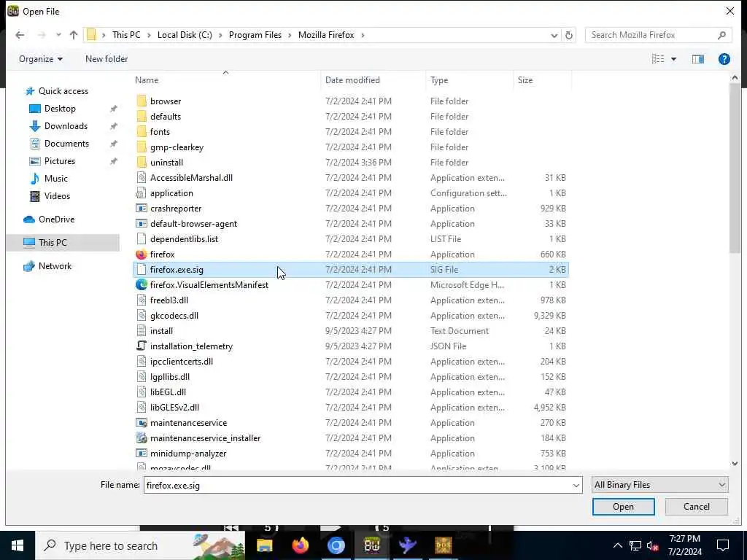Select the crashreporter application icon
This screenshot has width=747, height=560.
(x=141, y=209)
